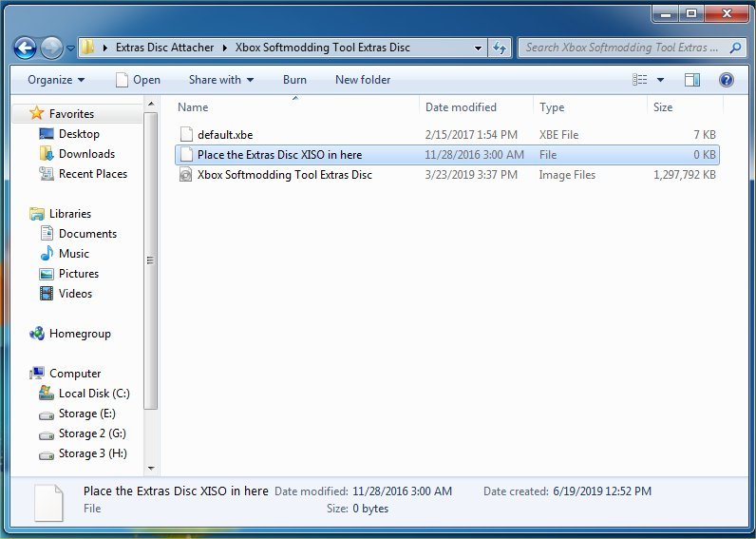The width and height of the screenshot is (756, 539).
Task: Open the recent pages dropdown arrow
Action: pos(70,48)
